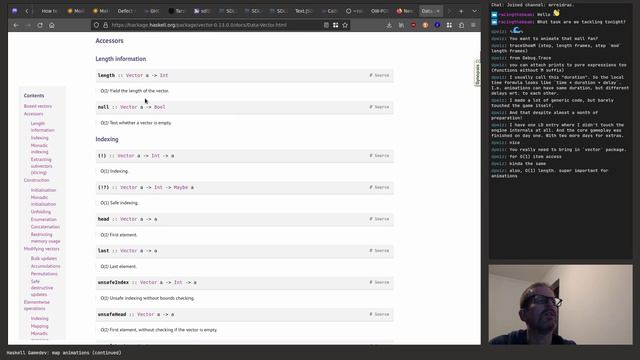This screenshot has width=640, height=360.
Task: Jump to Bulk updates in Contents
Action: pyautogui.click(x=44, y=258)
